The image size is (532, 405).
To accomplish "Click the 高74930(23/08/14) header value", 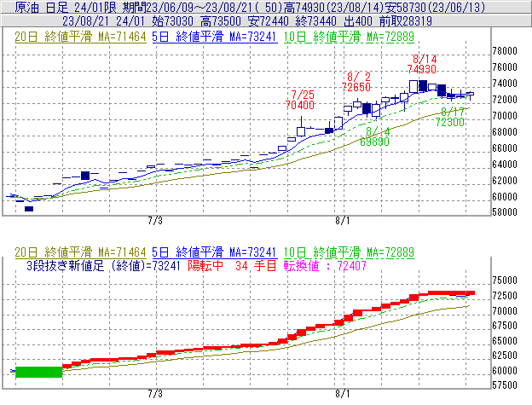I will coord(336,7).
